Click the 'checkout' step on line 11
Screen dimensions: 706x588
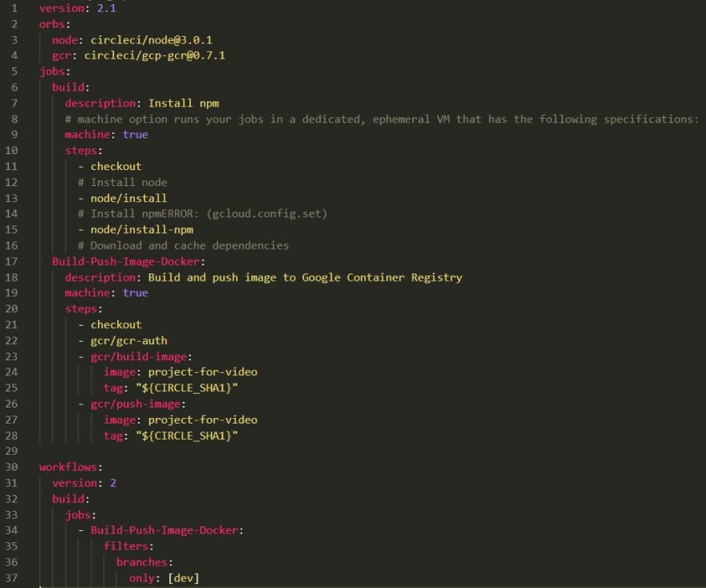[x=116, y=167]
